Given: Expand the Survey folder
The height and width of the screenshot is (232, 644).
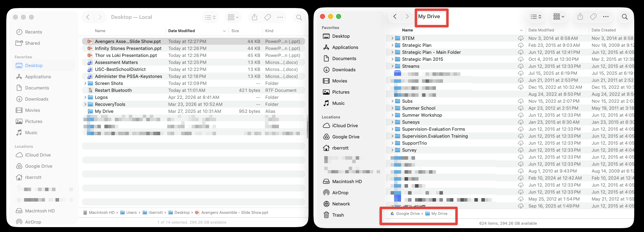Looking at the screenshot, I should pos(392,150).
